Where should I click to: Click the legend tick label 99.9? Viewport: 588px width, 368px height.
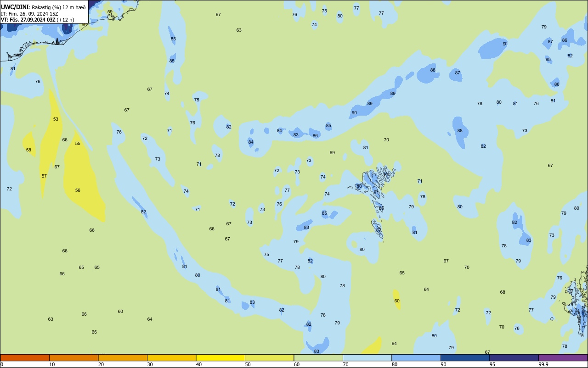[543, 364]
